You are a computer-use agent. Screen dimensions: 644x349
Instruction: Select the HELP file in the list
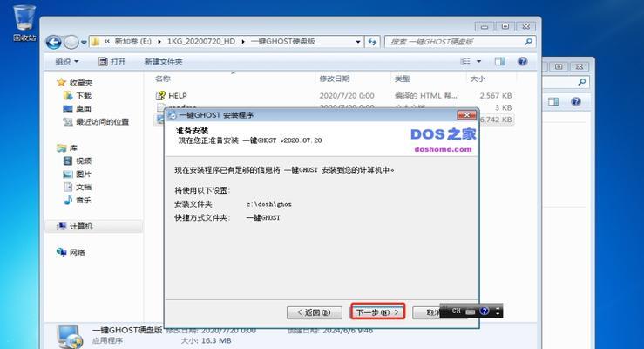(172, 96)
